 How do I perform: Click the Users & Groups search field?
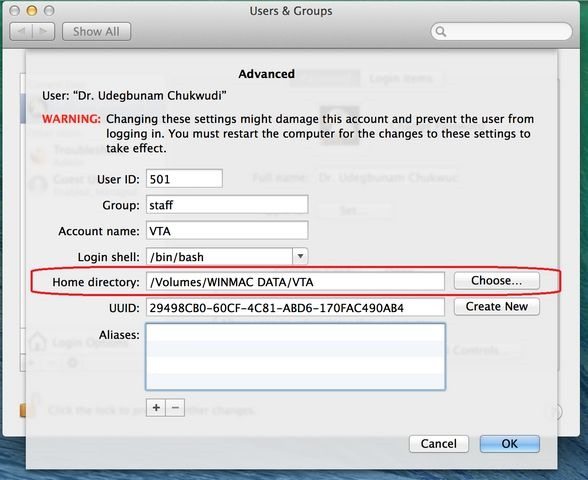502,32
